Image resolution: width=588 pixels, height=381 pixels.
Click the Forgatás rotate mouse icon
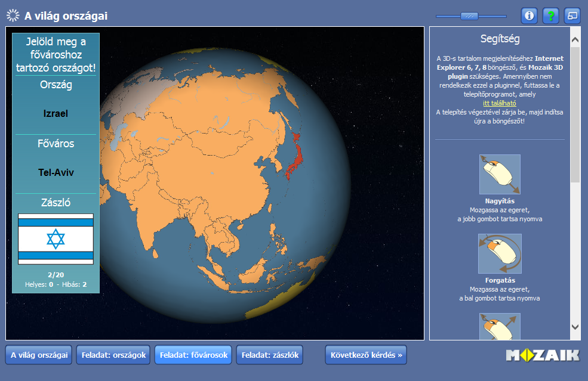500,253
